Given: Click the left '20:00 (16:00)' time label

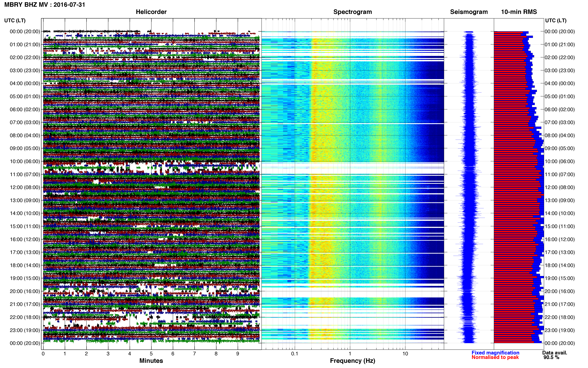Looking at the screenshot, I should tap(25, 291).
